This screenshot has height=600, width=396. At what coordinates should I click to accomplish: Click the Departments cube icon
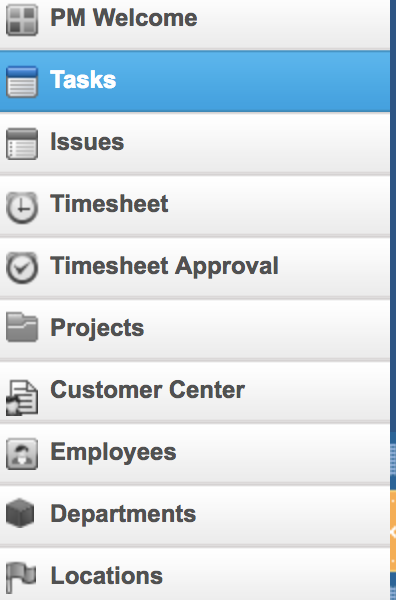tap(20, 513)
